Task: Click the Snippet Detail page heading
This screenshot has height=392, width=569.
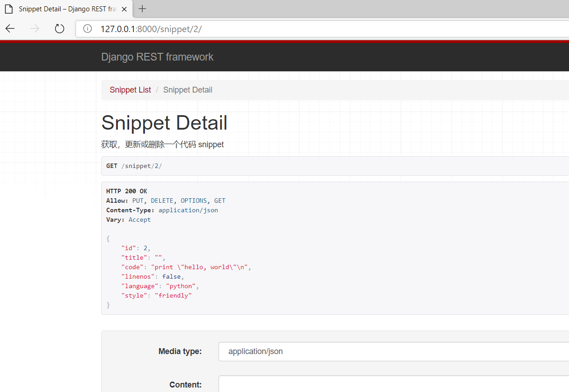Action: (164, 123)
